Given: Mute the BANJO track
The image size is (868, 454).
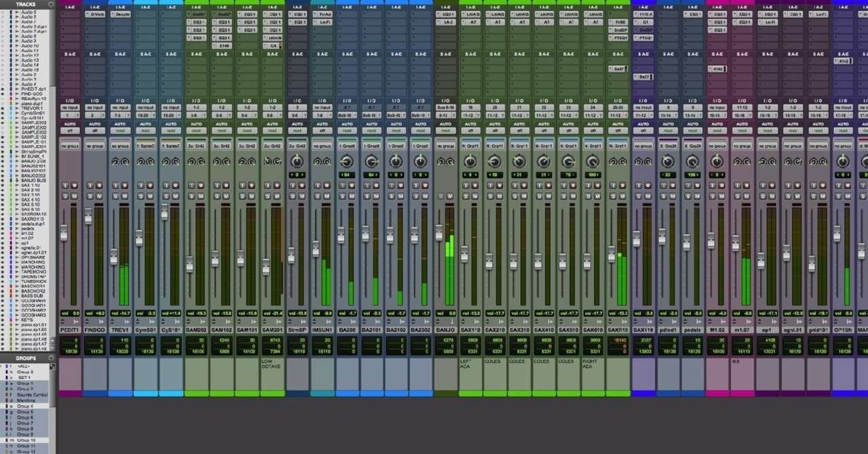Looking at the screenshot, I should [x=450, y=197].
